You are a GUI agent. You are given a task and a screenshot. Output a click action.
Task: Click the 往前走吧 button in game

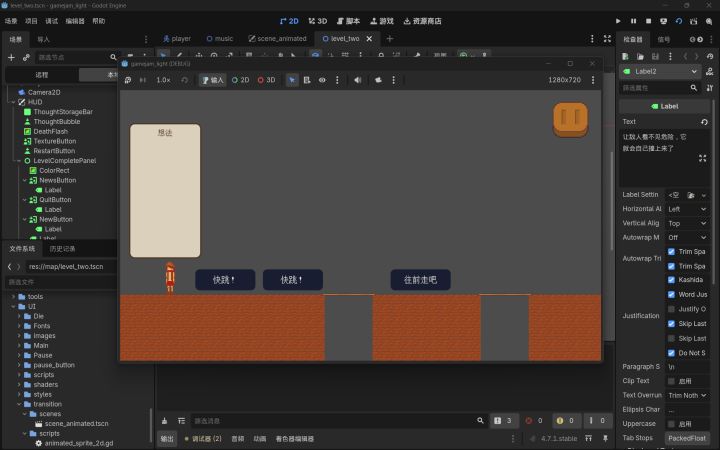421,280
